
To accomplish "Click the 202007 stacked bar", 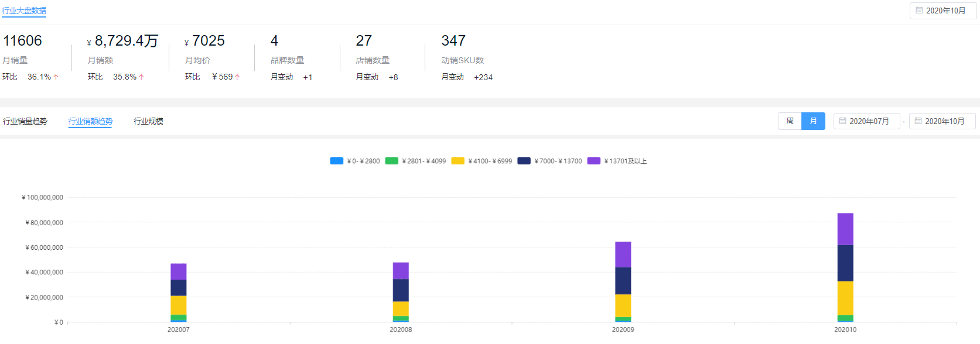I will click(179, 293).
